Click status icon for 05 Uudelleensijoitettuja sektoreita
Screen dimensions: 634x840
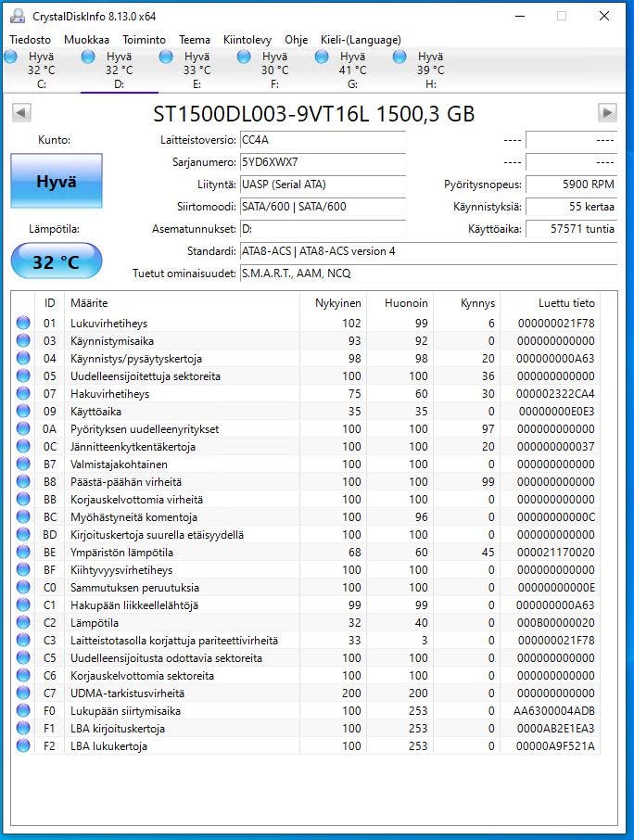tap(23, 376)
